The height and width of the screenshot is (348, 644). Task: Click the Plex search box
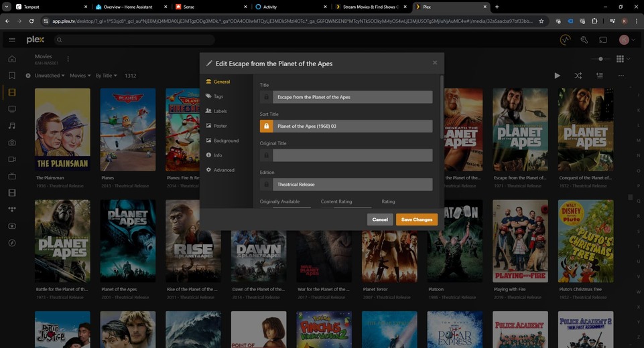tap(134, 39)
